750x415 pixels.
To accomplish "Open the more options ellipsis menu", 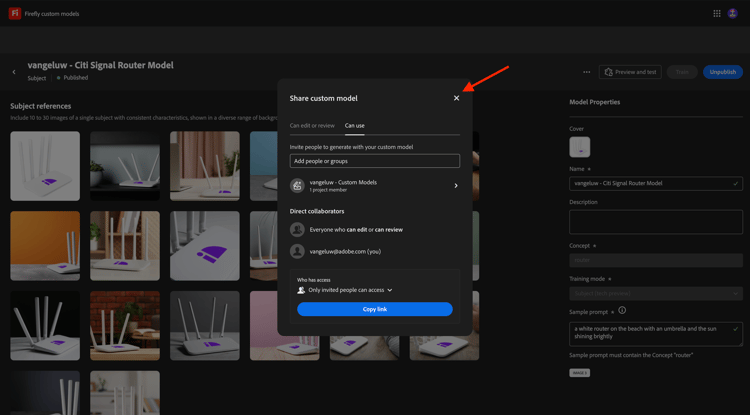I will [586, 72].
